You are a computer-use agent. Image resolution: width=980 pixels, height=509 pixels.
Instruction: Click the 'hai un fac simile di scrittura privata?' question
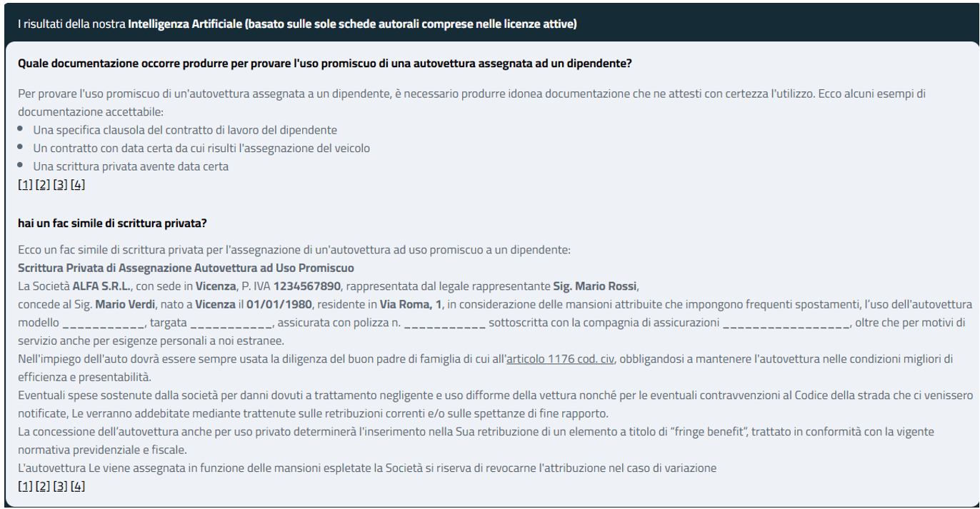pos(112,223)
